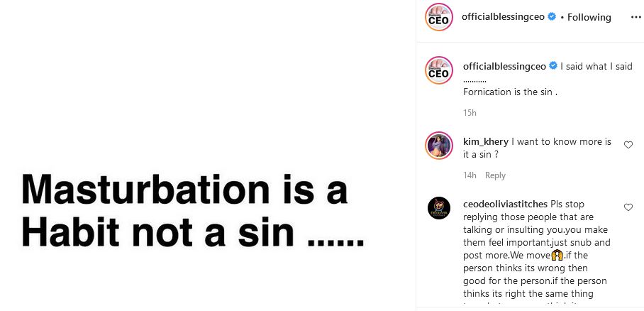644x311 pixels.
Task: Click the caption's officialblessingceo avatar
Action: click(x=438, y=70)
